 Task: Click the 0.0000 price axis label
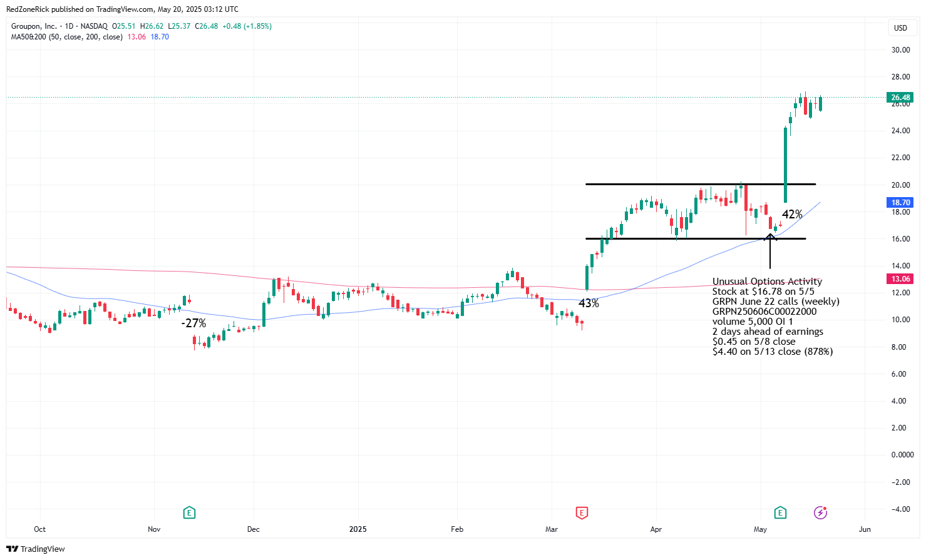coord(902,455)
